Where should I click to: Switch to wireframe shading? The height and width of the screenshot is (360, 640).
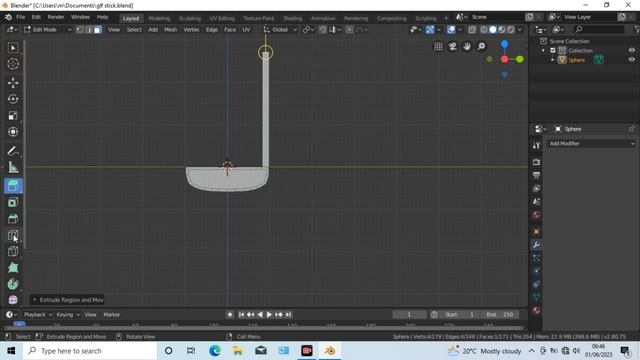(484, 30)
